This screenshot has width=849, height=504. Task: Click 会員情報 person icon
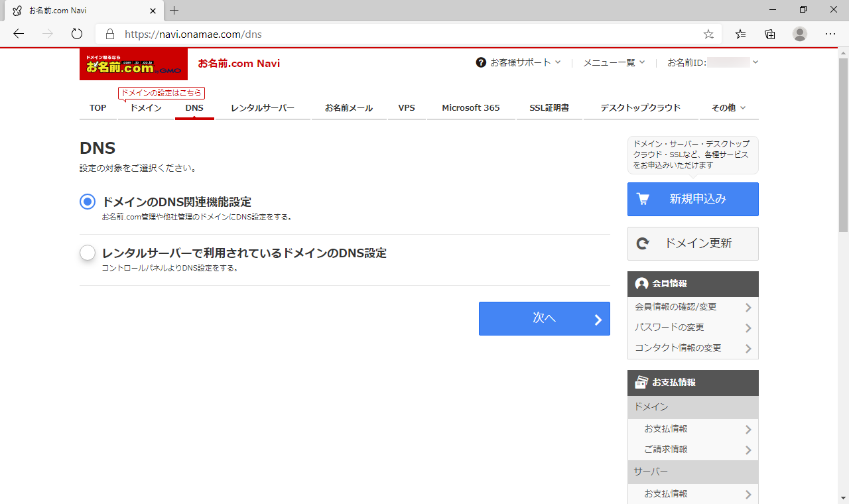coord(641,283)
